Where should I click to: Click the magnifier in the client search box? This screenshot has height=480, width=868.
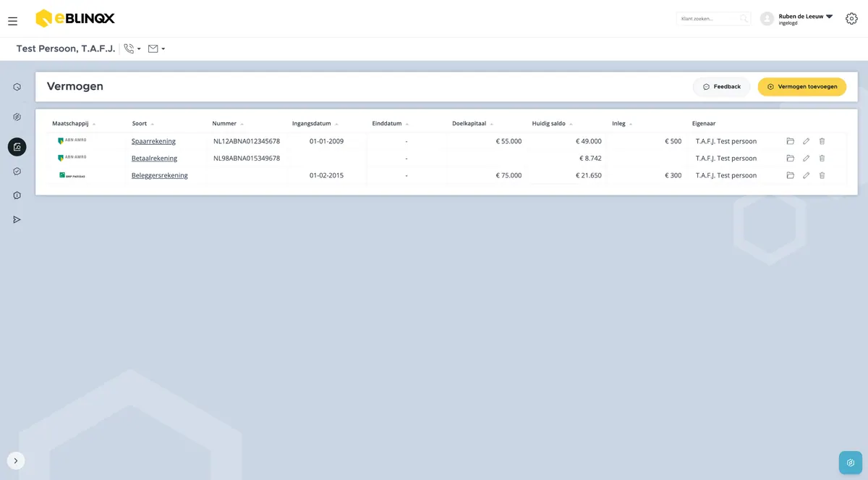pyautogui.click(x=744, y=19)
